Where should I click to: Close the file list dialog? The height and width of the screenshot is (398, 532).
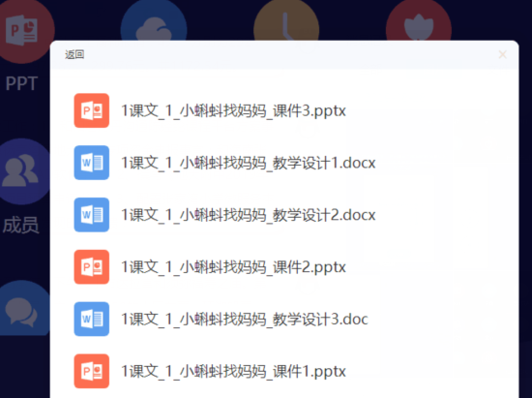click(502, 54)
